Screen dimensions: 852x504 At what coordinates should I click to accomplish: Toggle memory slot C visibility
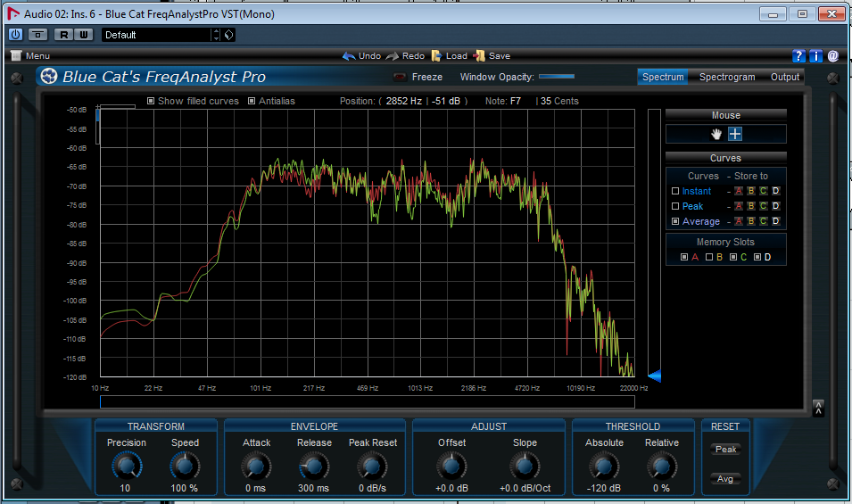733,258
